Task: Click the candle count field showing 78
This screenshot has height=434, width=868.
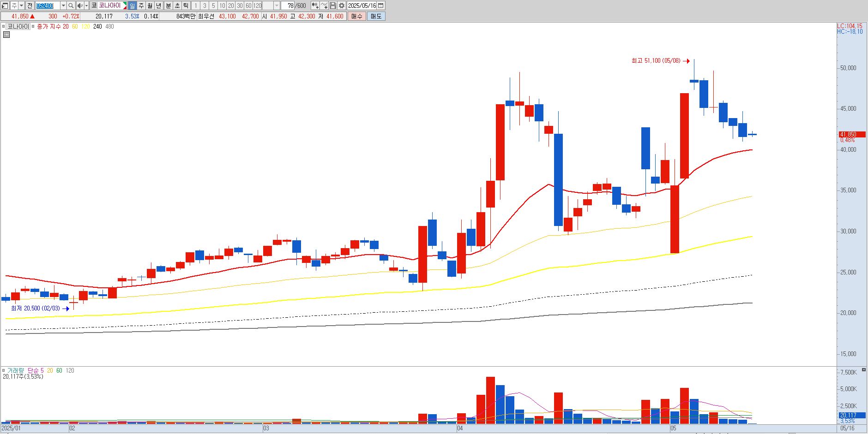Action: tap(287, 6)
